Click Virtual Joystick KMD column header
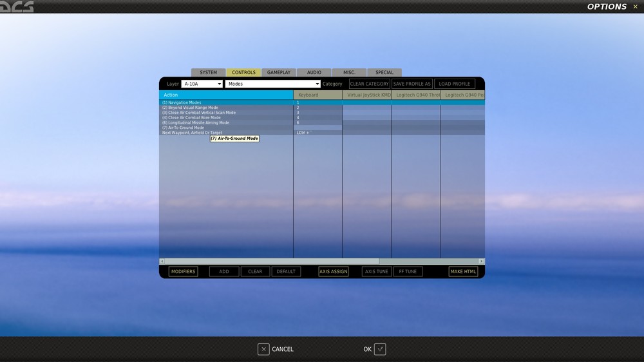Screen dimensions: 644x362 (367, 95)
